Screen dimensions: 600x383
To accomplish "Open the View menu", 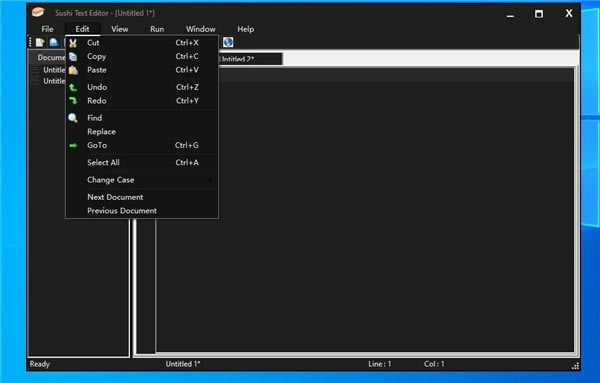I will tap(119, 29).
